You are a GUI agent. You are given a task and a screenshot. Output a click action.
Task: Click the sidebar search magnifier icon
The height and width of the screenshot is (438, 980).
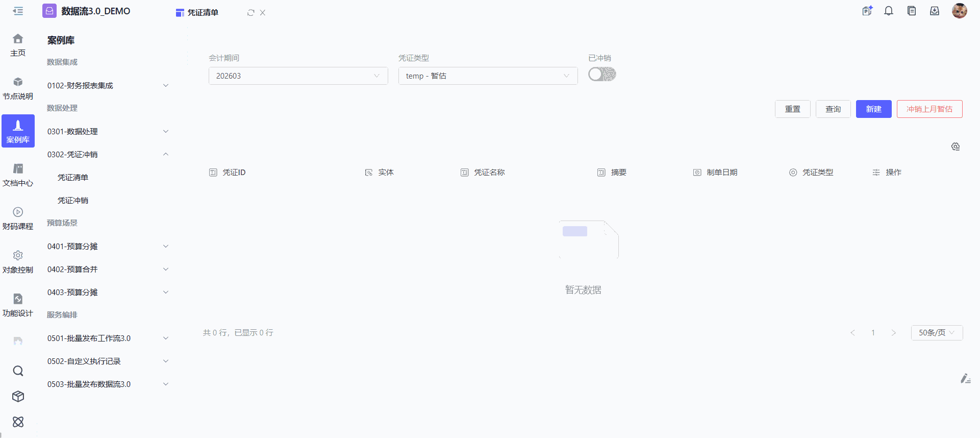click(x=18, y=371)
